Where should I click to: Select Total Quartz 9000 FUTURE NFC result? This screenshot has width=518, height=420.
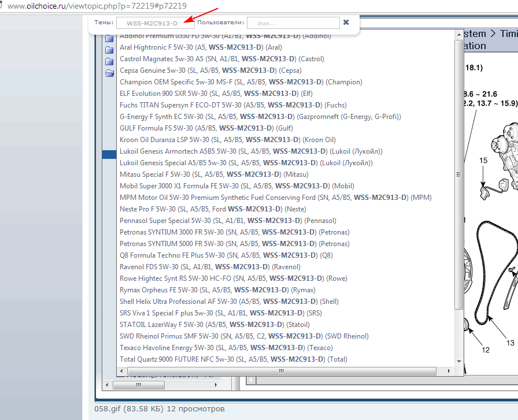[x=234, y=359]
